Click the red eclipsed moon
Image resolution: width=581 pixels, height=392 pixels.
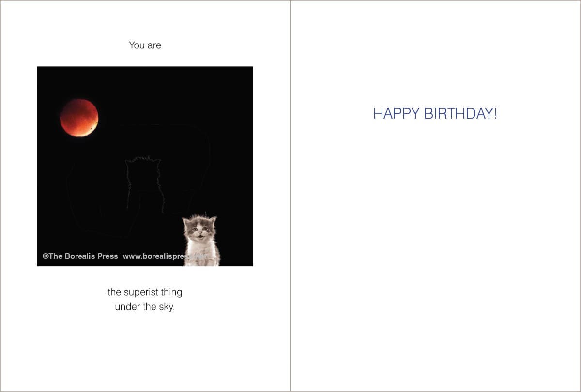tap(79, 118)
